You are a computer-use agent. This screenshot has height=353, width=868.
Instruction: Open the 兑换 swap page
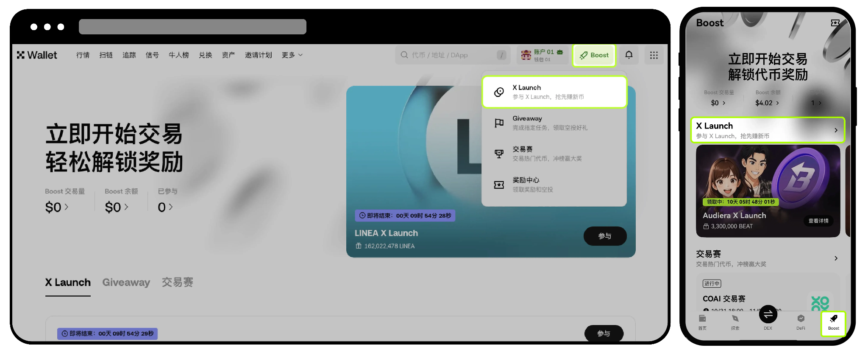click(206, 55)
